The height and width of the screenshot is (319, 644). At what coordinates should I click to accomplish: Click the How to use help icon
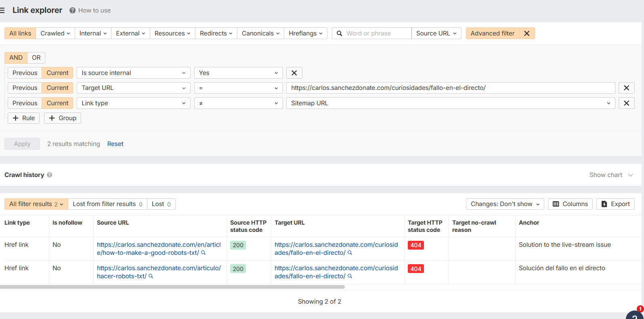click(x=72, y=10)
